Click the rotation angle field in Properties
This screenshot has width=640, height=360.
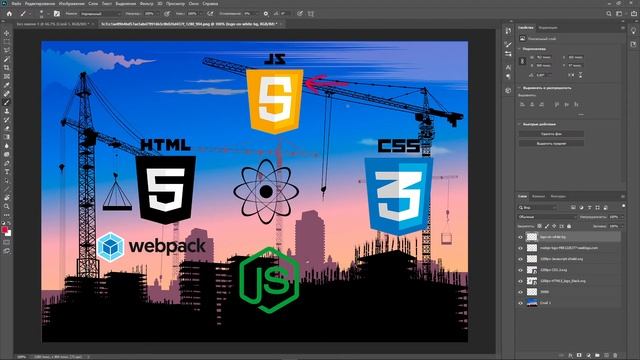tap(544, 75)
